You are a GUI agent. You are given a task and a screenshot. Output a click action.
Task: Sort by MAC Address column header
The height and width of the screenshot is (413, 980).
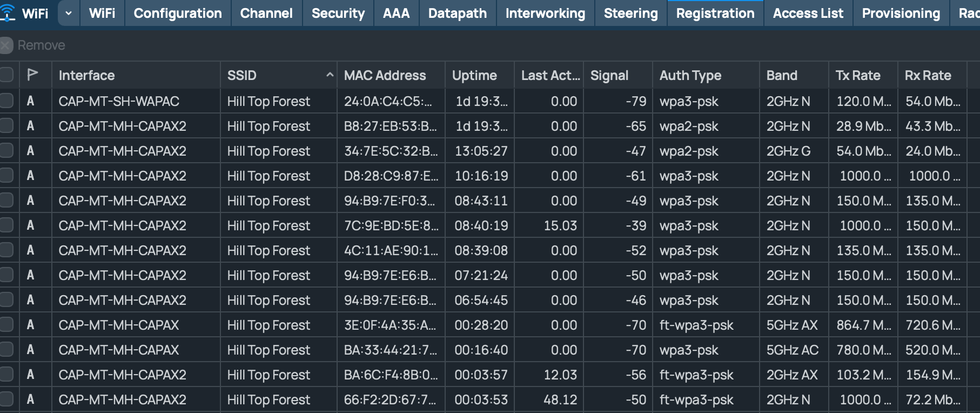point(391,75)
